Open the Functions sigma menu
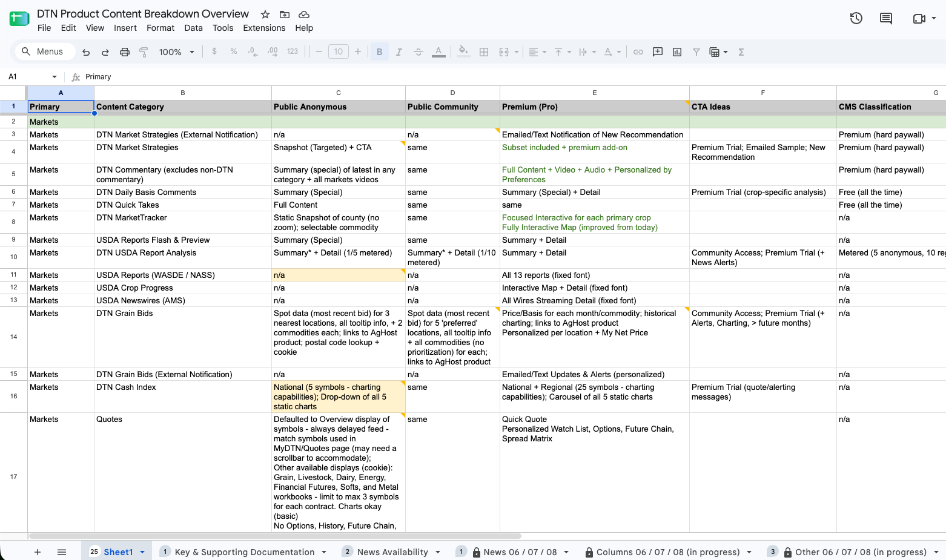The height and width of the screenshot is (560, 946). pyautogui.click(x=741, y=52)
